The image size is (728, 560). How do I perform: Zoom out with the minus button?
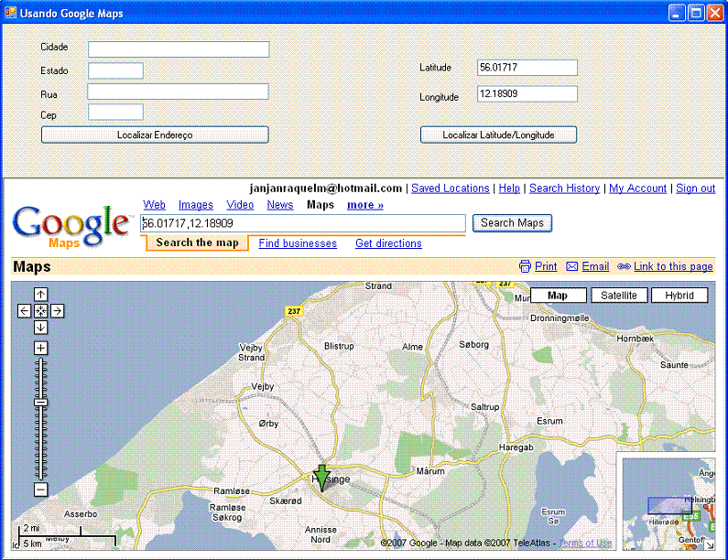pos(40,490)
